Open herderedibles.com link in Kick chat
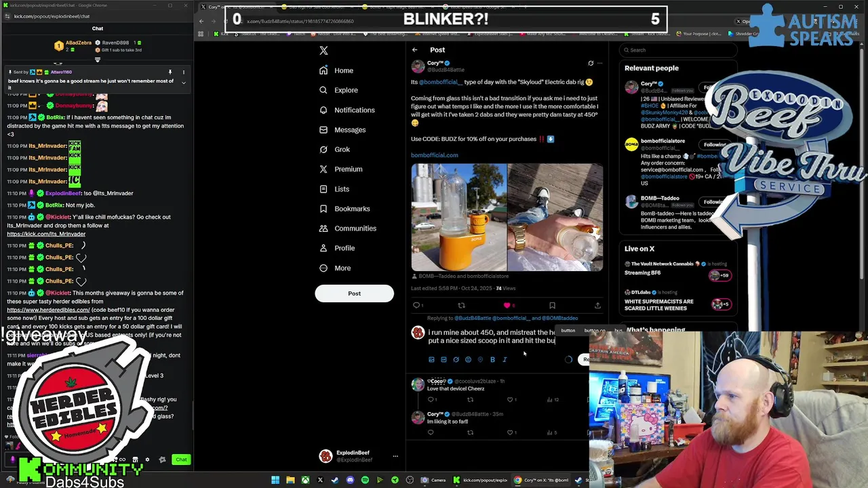This screenshot has width=868, height=488. [x=48, y=310]
